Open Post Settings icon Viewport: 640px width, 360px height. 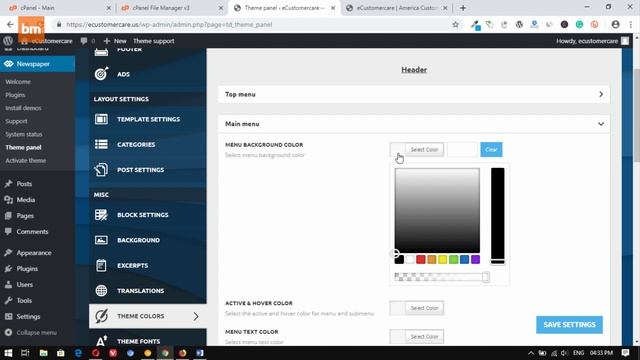(x=101, y=170)
